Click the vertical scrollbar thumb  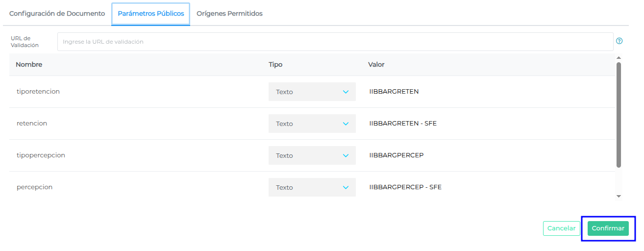coord(619,114)
